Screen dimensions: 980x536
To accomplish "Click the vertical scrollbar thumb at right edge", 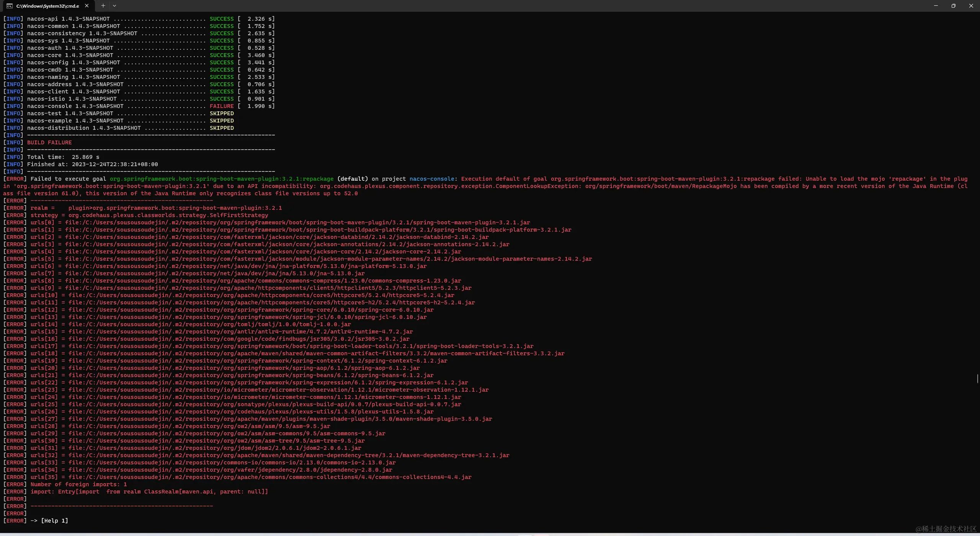I will 977,378.
